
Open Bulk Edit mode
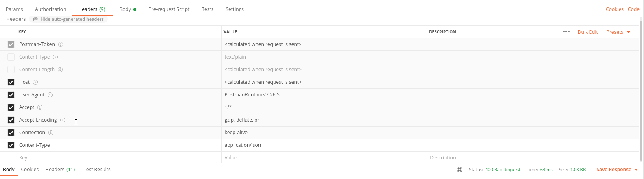tap(588, 32)
